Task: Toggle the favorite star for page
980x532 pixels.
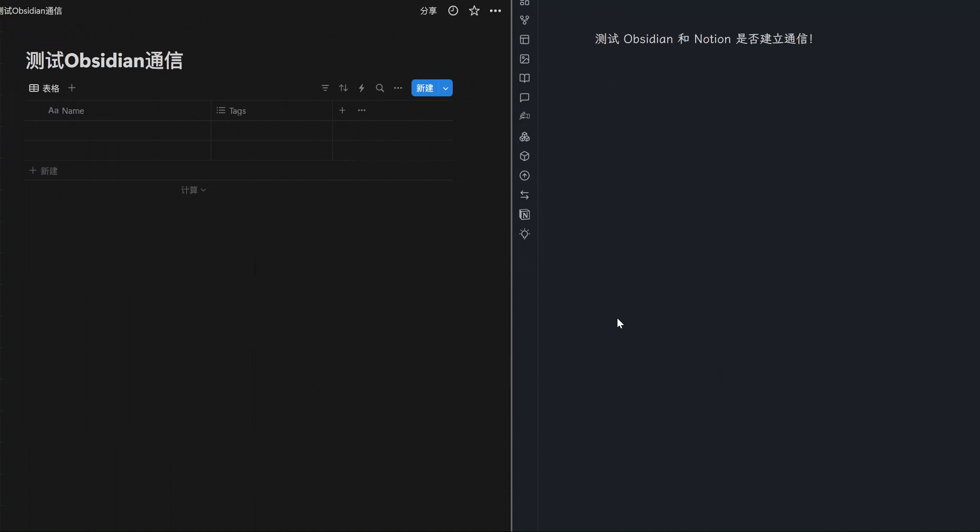Action: pyautogui.click(x=474, y=11)
